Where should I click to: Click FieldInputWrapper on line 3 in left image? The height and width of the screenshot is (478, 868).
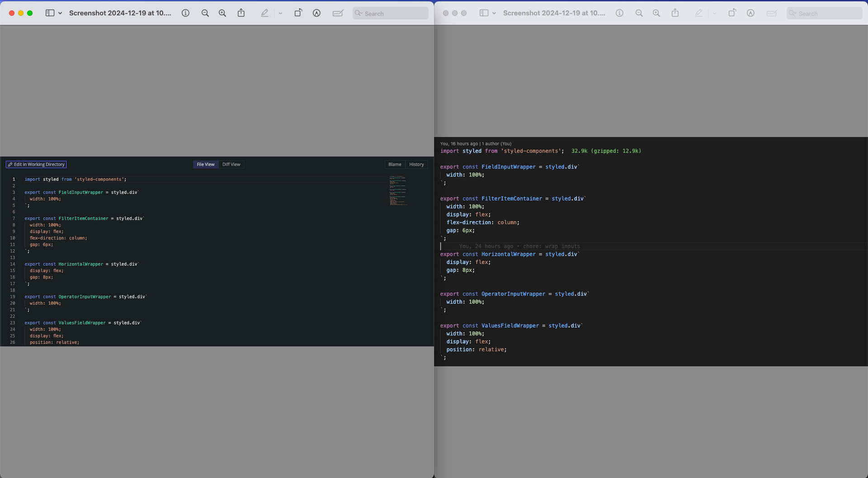pyautogui.click(x=81, y=193)
